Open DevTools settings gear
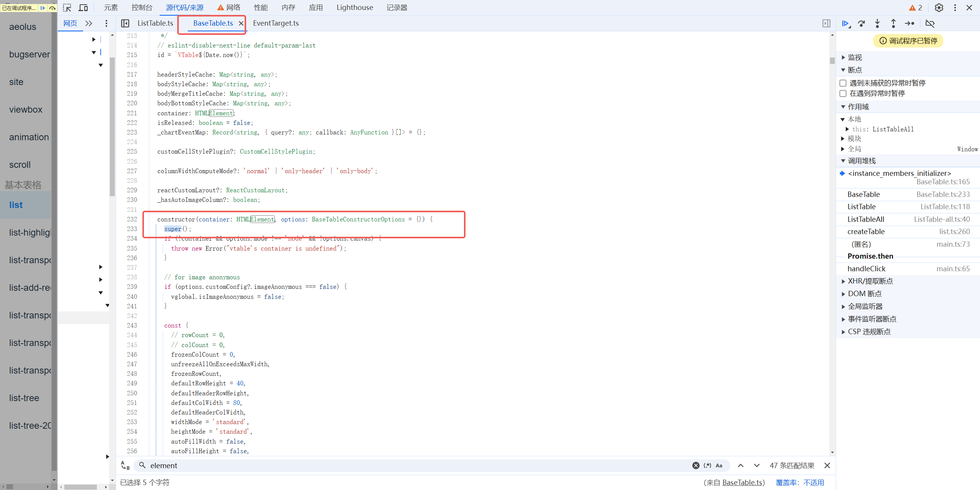 coord(939,8)
